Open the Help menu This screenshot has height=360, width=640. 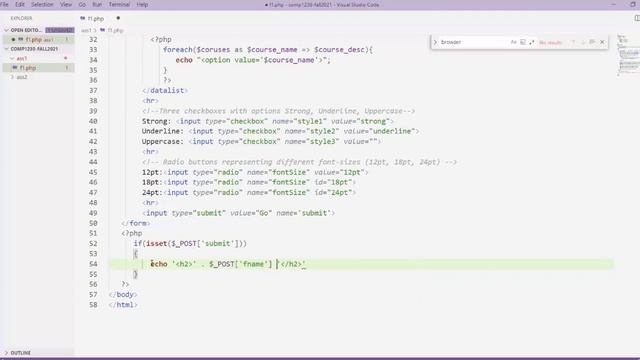[x=142, y=4]
